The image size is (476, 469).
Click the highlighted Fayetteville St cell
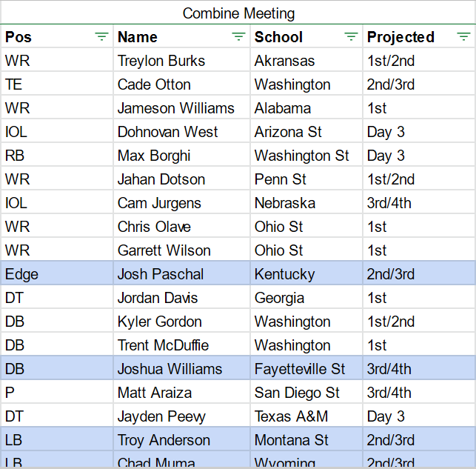pyautogui.click(x=306, y=368)
